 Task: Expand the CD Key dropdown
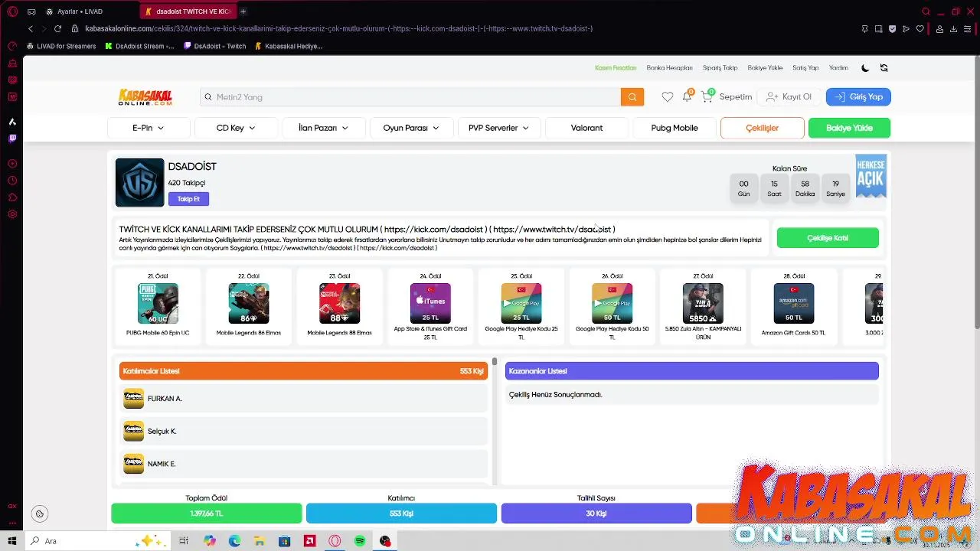pos(236,128)
